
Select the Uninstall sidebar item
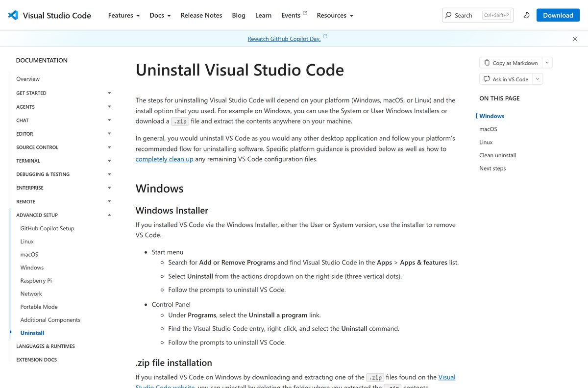32,333
